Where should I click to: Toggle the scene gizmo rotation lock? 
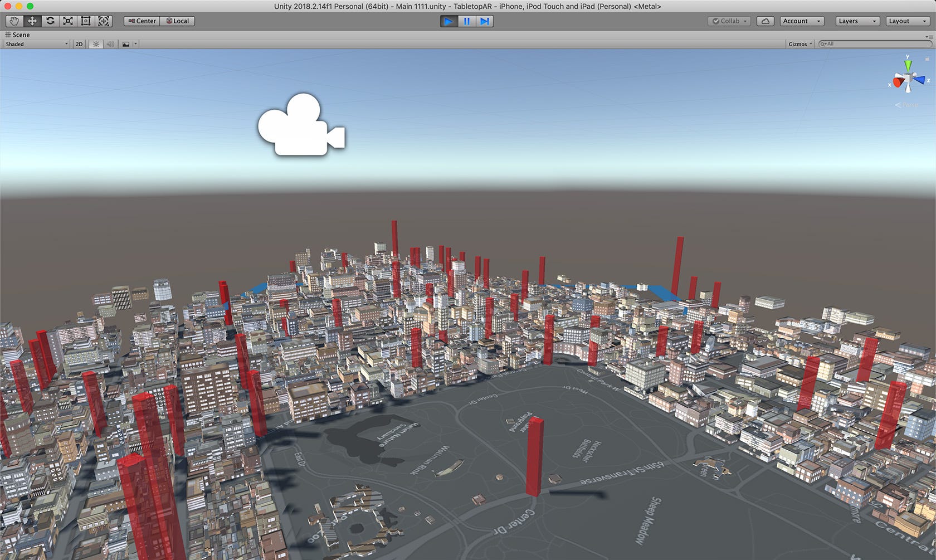[x=927, y=59]
